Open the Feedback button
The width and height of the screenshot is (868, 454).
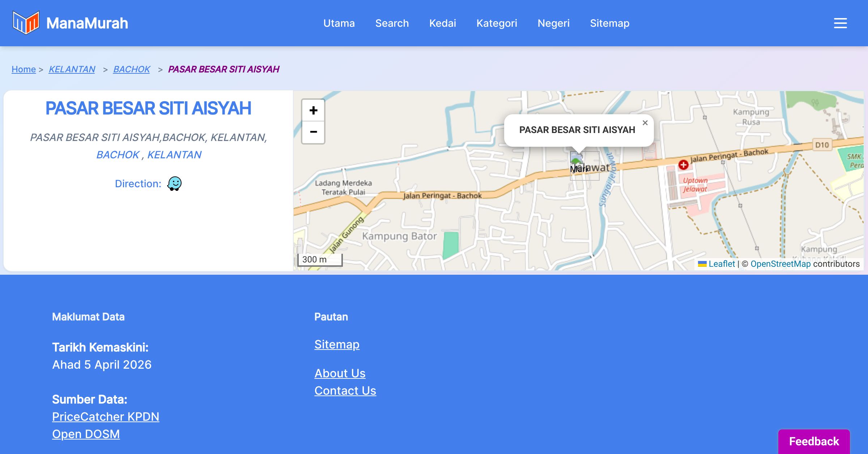point(814,441)
